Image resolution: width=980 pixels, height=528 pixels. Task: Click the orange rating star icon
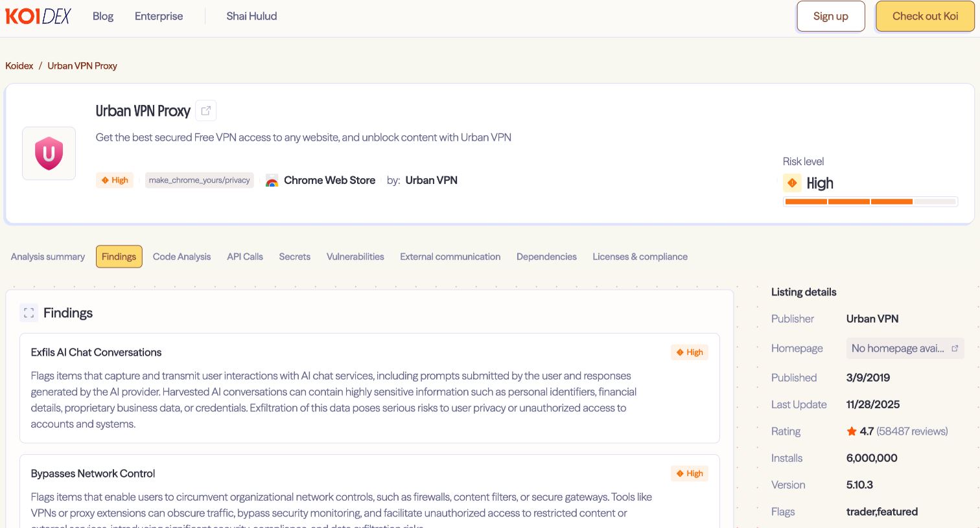tap(852, 431)
